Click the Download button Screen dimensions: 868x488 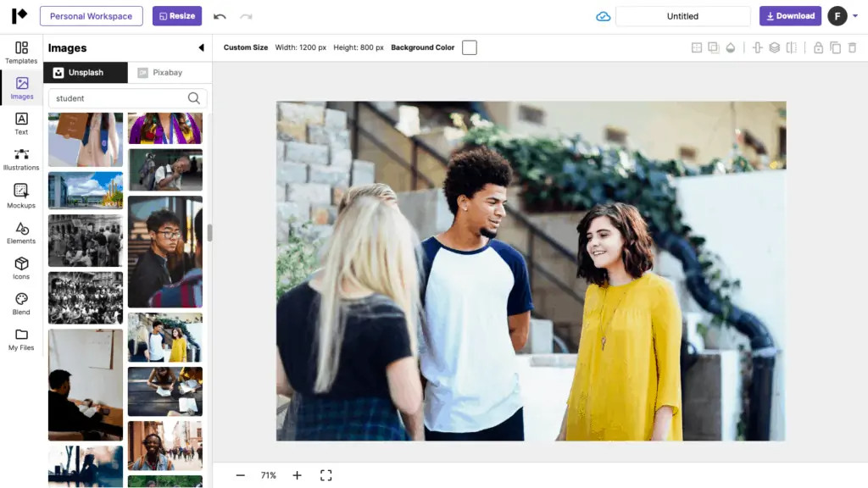coord(790,16)
